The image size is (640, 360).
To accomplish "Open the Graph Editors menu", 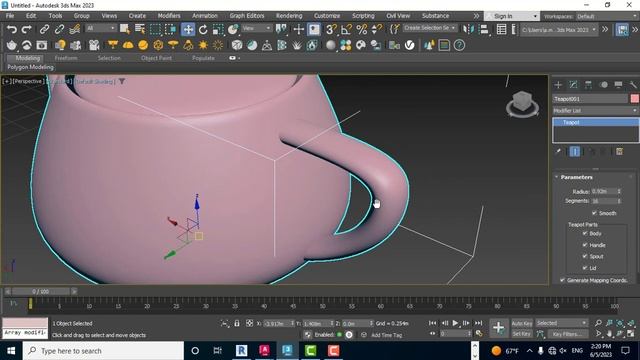I will click(x=247, y=16).
